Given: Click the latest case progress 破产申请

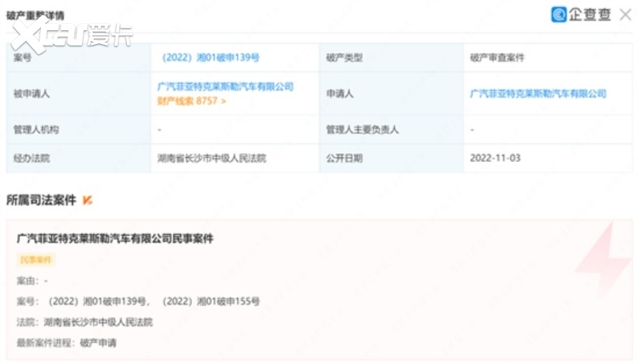Looking at the screenshot, I should (x=98, y=342).
